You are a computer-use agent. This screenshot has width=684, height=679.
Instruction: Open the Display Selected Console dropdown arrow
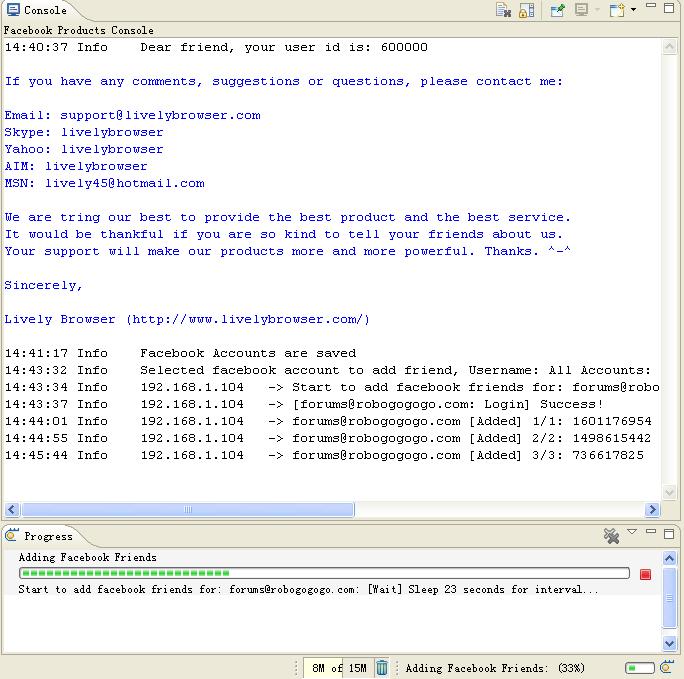597,10
